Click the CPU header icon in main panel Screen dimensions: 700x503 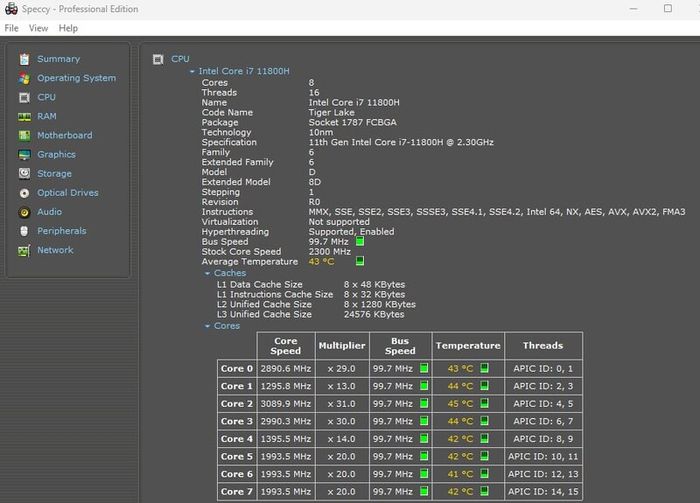(x=158, y=59)
